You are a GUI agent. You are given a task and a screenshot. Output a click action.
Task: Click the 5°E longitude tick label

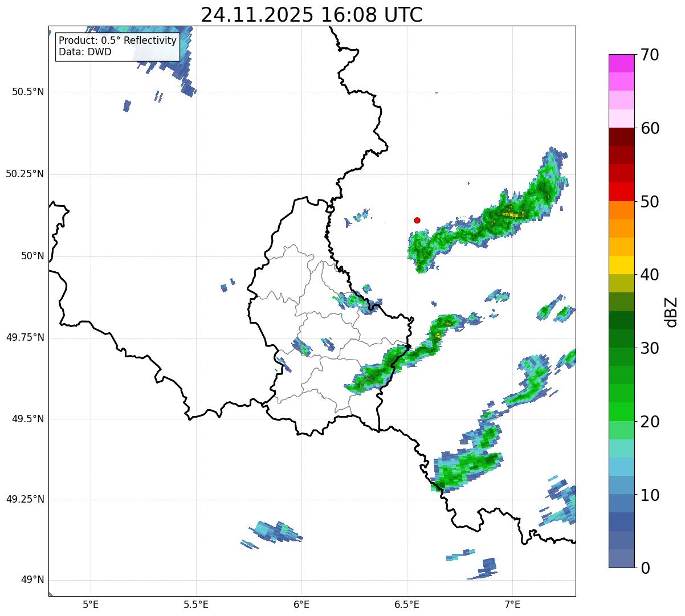point(91,604)
